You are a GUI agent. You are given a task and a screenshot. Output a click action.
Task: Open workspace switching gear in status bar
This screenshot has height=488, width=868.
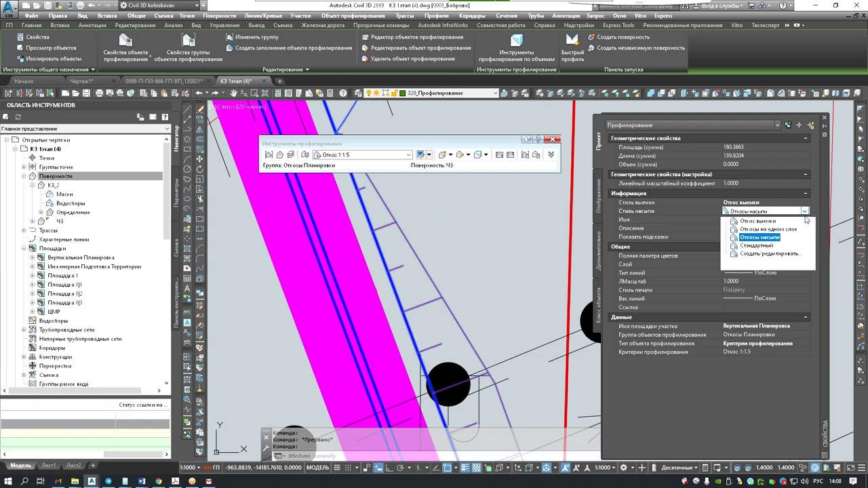click(624, 468)
